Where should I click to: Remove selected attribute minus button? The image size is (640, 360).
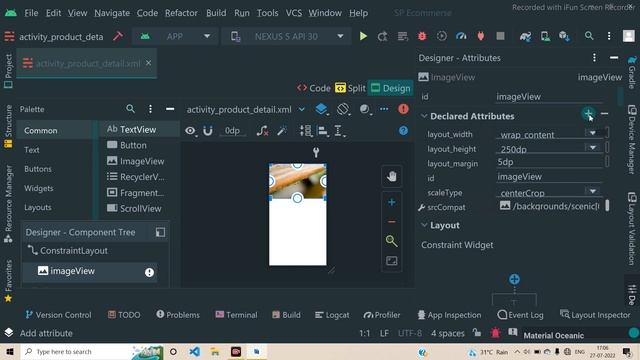605,113
